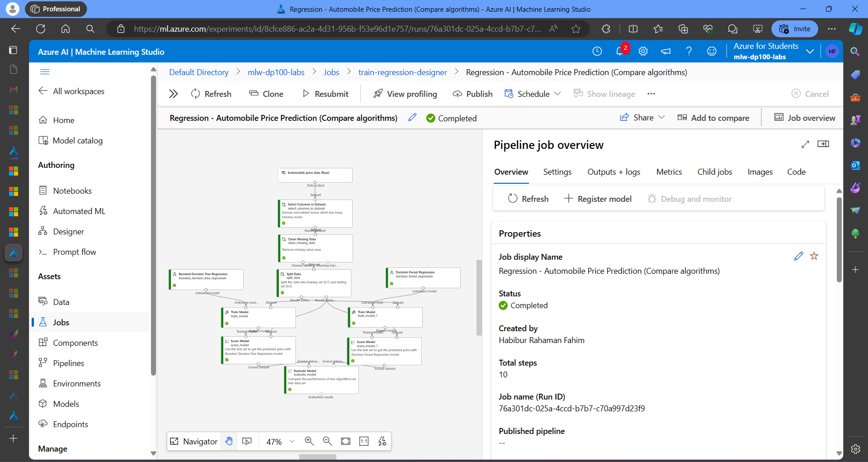Publish the pipeline

(472, 94)
